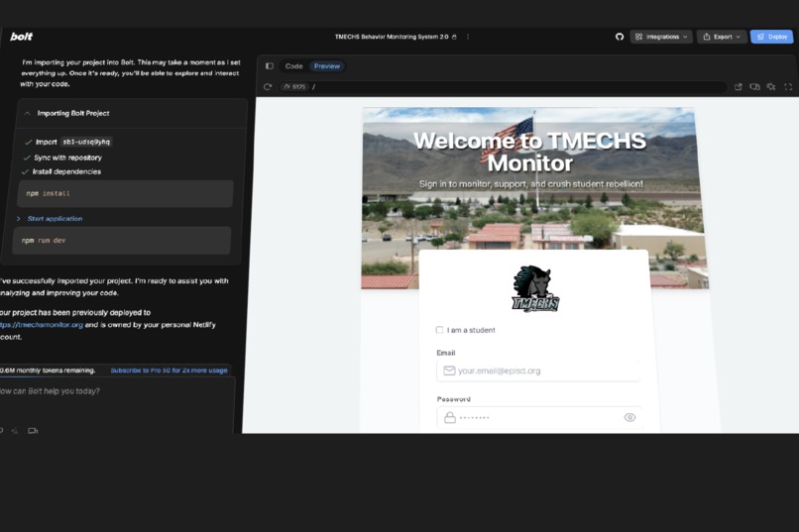Click the Email input field

point(538,371)
